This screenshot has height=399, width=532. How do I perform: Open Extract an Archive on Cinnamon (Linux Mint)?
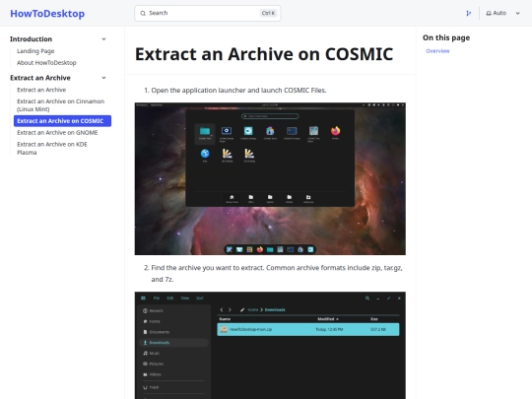pos(61,105)
